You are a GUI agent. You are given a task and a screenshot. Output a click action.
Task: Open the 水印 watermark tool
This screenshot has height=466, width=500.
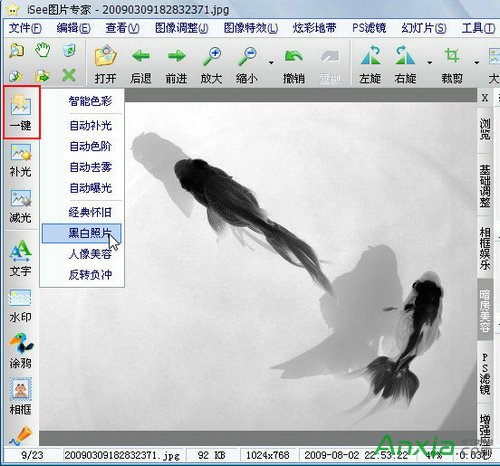pos(21,306)
